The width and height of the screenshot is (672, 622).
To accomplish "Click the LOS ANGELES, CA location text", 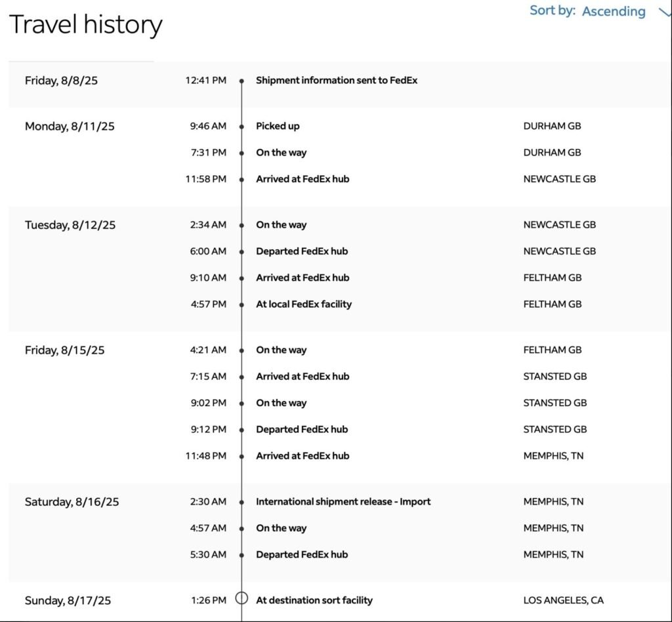I will tap(563, 600).
